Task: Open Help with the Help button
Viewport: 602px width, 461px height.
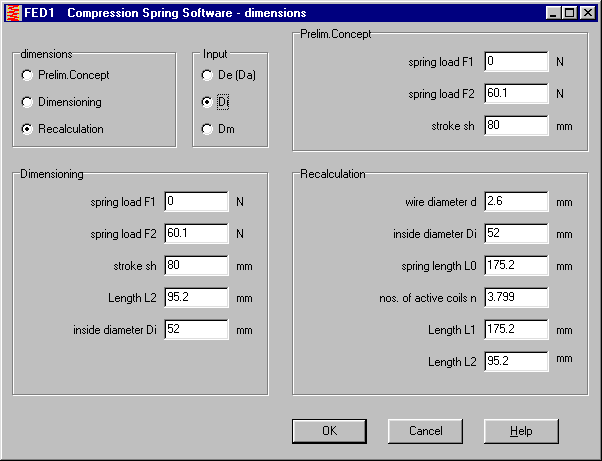Action: click(521, 431)
